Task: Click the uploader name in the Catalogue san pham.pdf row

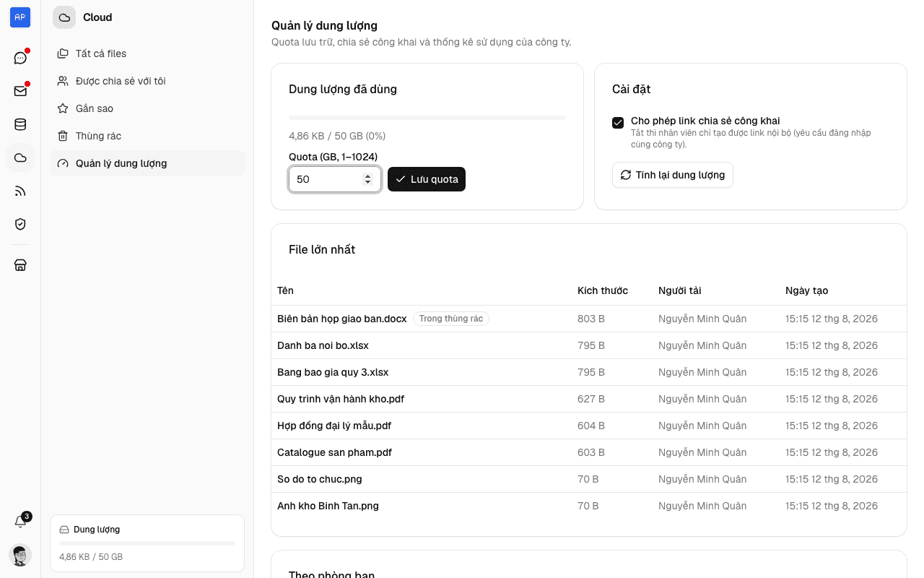Action: (x=702, y=452)
